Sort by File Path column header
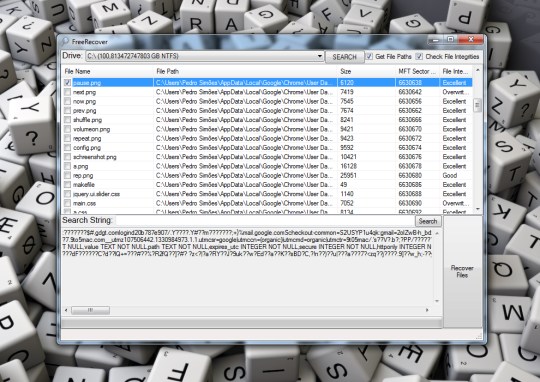The image size is (540, 382). tap(245, 71)
